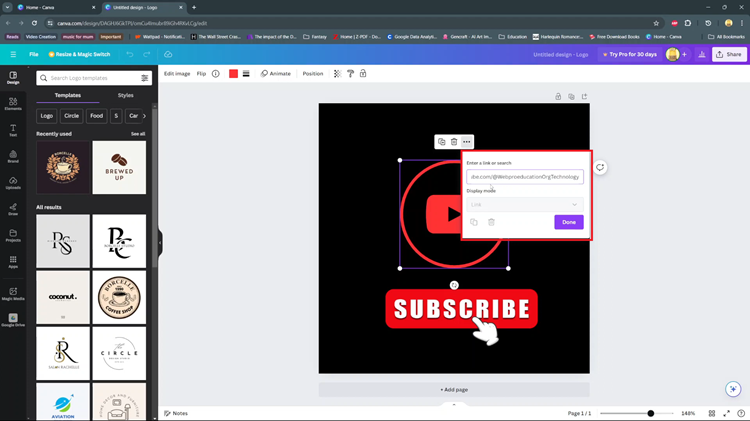750x421 pixels.
Task: Enter fullscreen present mode
Action: point(727,413)
